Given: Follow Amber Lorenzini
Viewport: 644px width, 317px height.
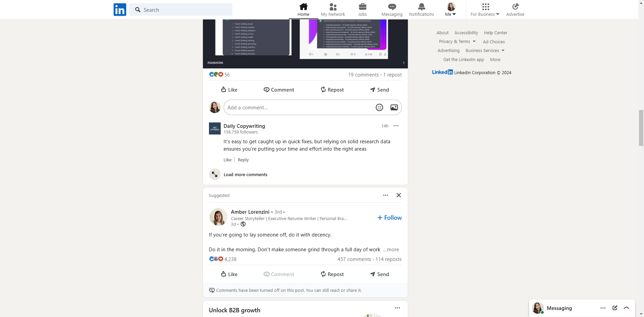Looking at the screenshot, I should [x=389, y=218].
